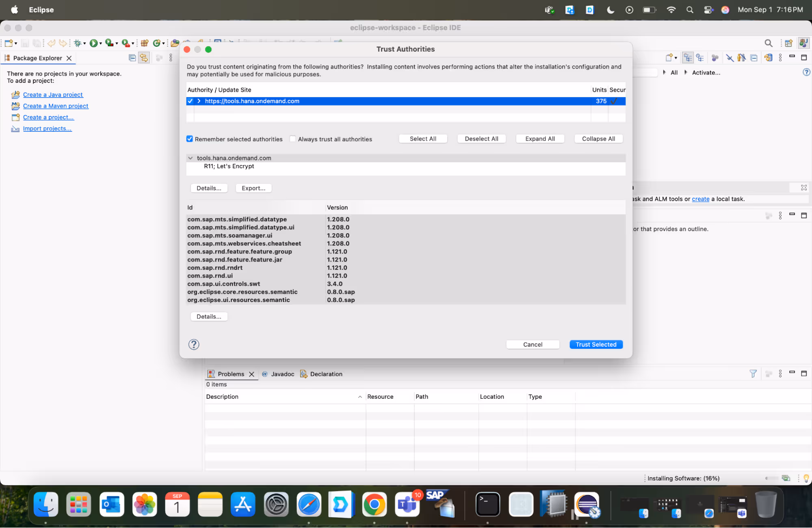Open the Run dropdown arrow
The image size is (812, 528).
pos(100,43)
